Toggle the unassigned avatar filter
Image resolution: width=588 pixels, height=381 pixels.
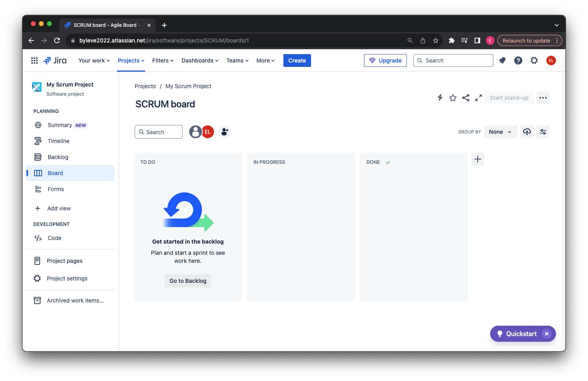[196, 132]
